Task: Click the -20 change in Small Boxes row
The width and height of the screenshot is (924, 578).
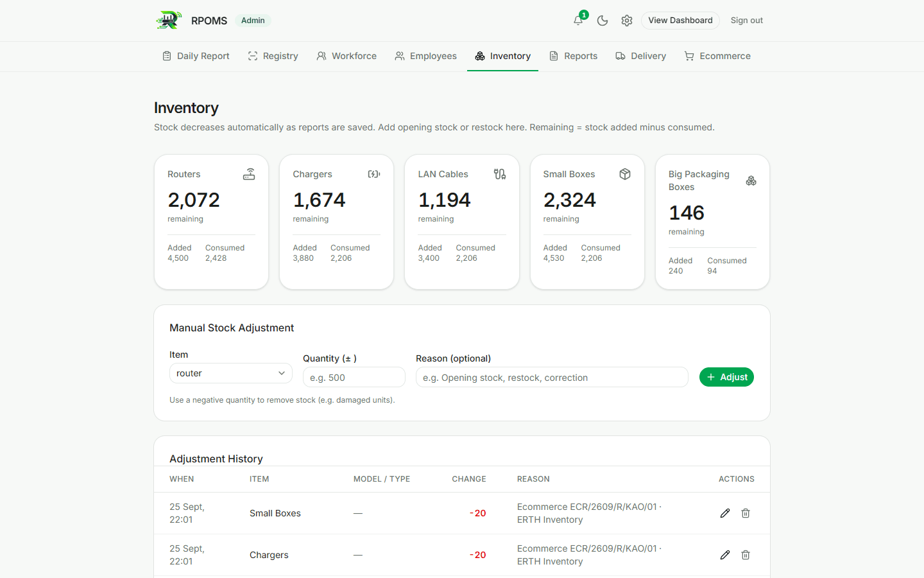Action: point(477,513)
